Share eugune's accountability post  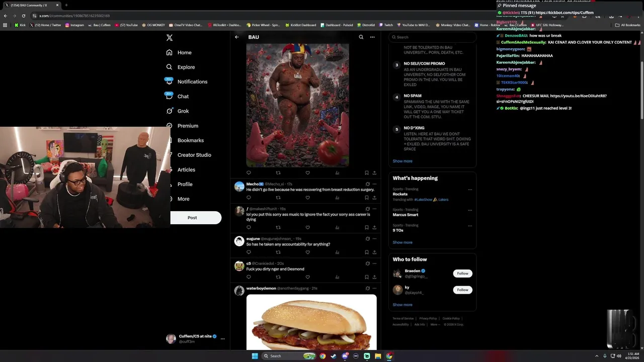click(374, 252)
